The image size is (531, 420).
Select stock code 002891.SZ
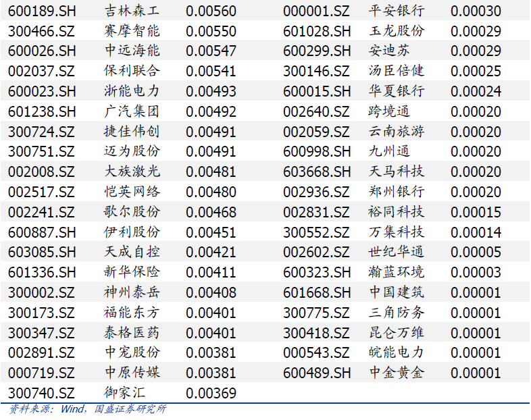click(41, 353)
